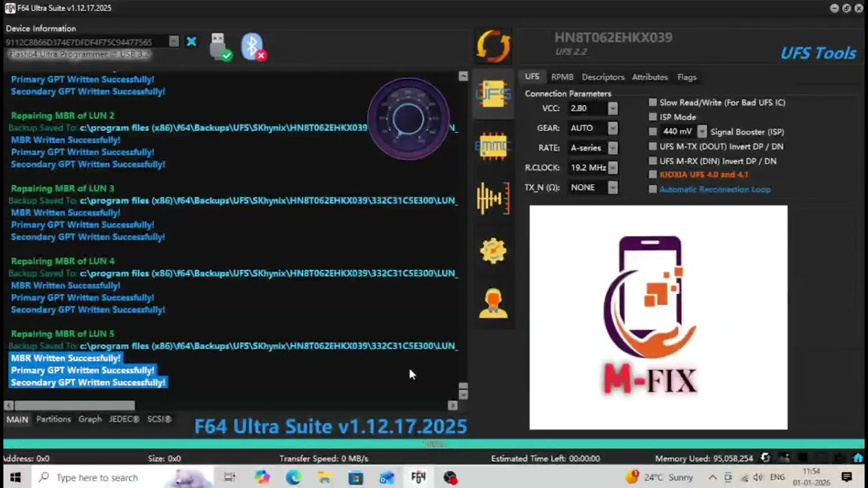Open File Explorer from the taskbar

click(324, 477)
